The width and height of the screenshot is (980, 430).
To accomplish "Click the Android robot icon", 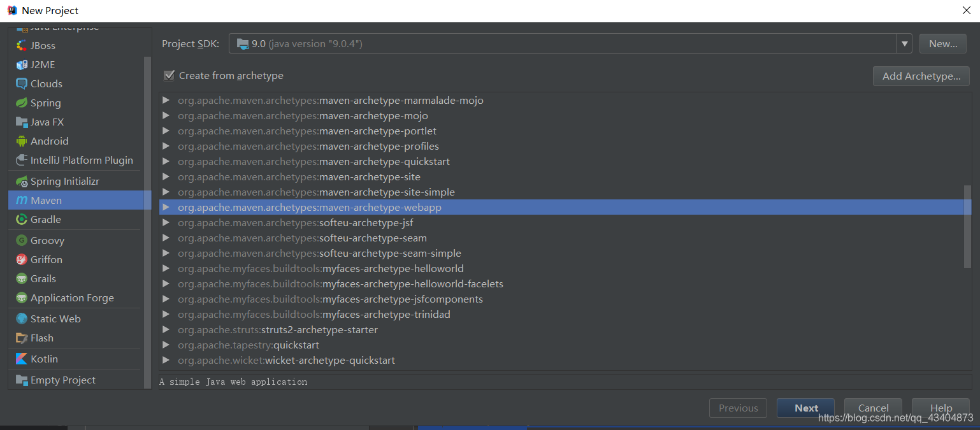I will click(x=22, y=141).
